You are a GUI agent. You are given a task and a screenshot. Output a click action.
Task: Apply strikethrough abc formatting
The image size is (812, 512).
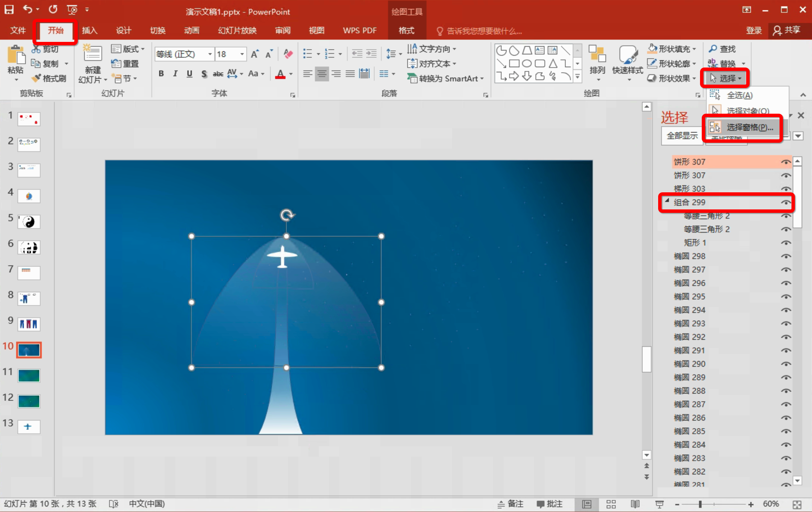[218, 74]
